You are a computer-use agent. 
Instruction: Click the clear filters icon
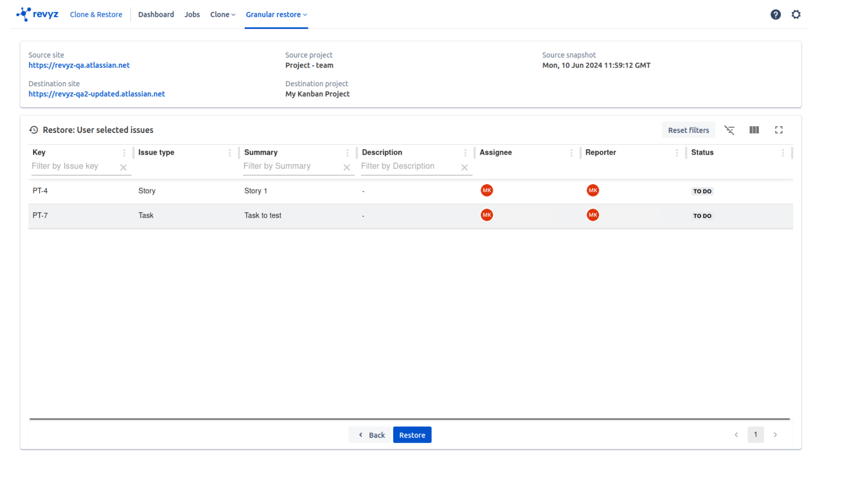pos(729,130)
